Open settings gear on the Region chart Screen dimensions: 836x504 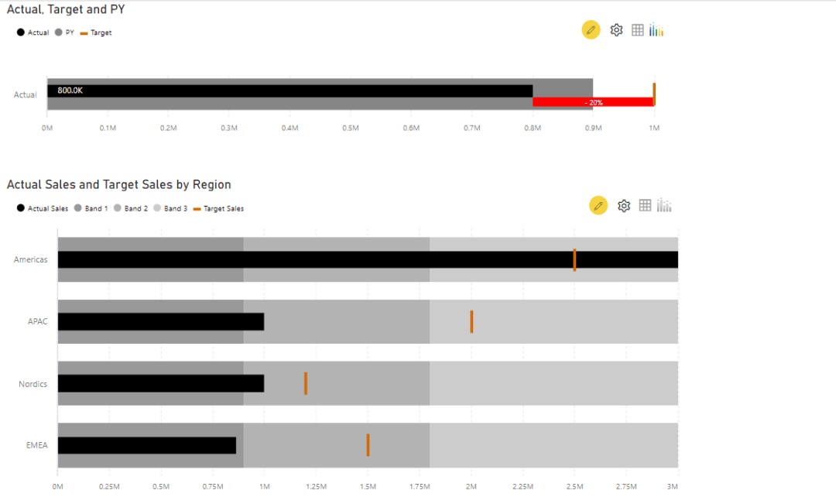point(624,205)
